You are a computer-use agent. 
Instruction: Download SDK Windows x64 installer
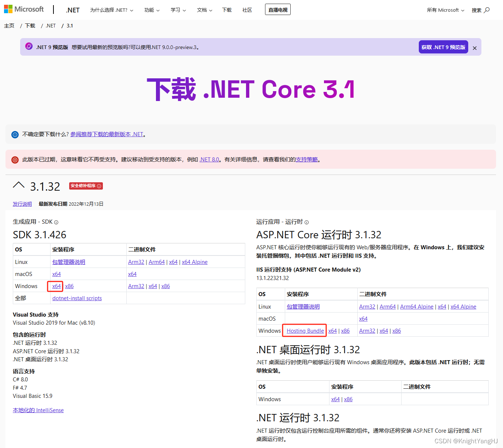(x=56, y=286)
